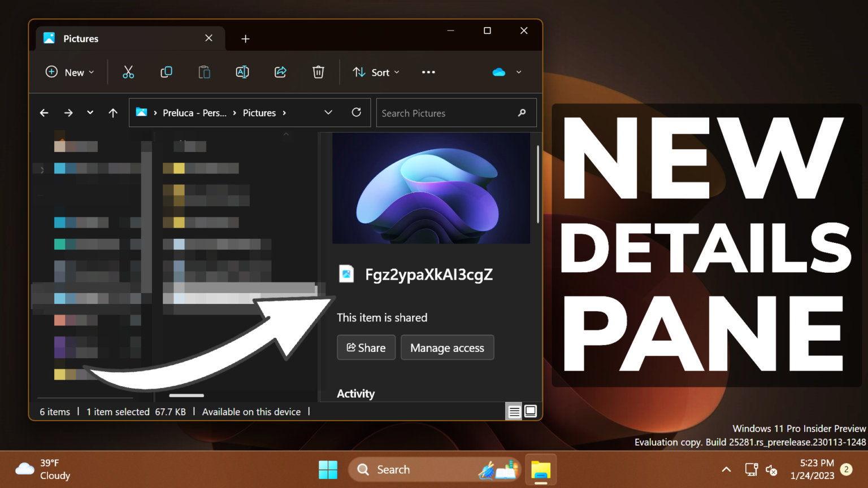Refresh the Pictures folder

point(356,112)
